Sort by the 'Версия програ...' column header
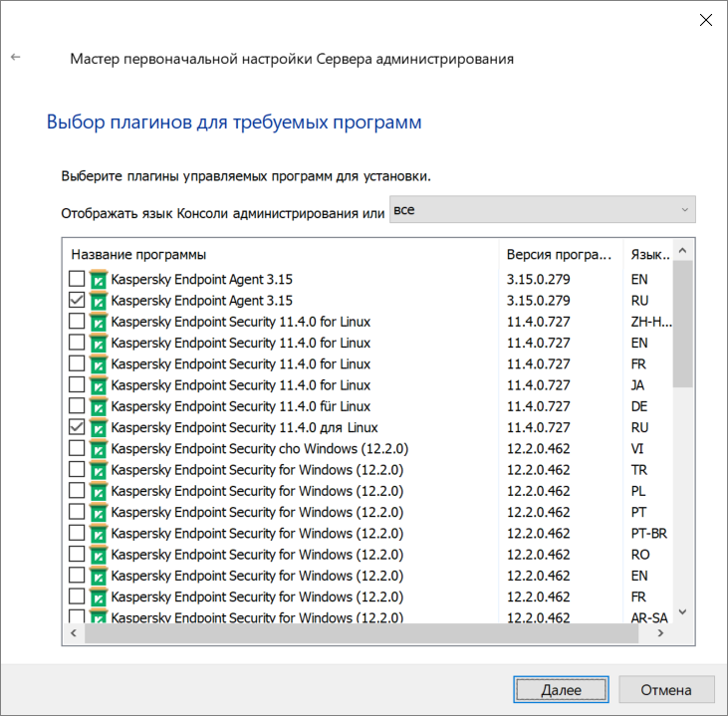 561,255
